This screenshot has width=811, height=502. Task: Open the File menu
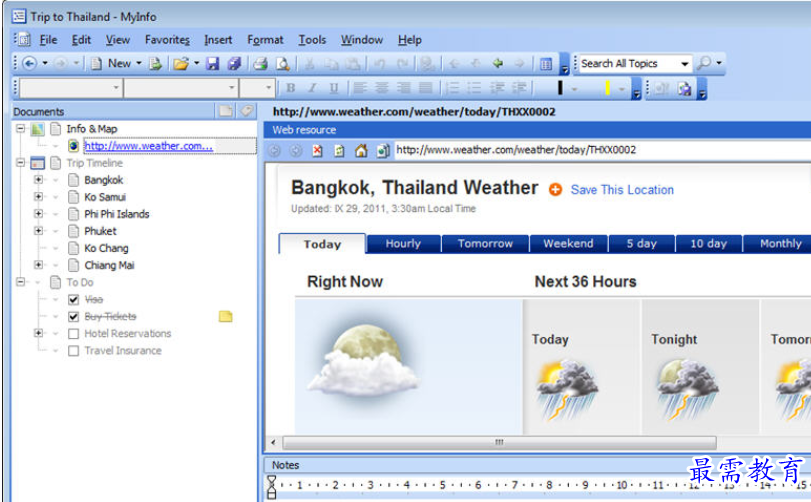click(48, 40)
